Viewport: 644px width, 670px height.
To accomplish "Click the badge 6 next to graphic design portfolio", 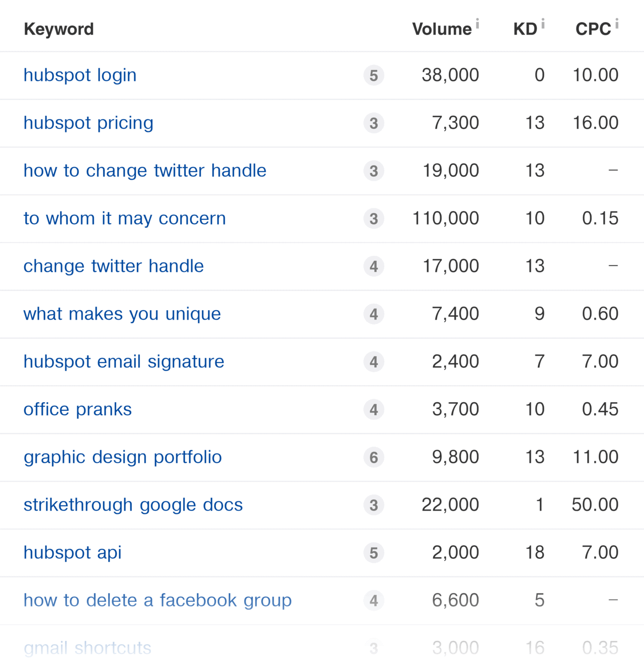I will tap(374, 458).
